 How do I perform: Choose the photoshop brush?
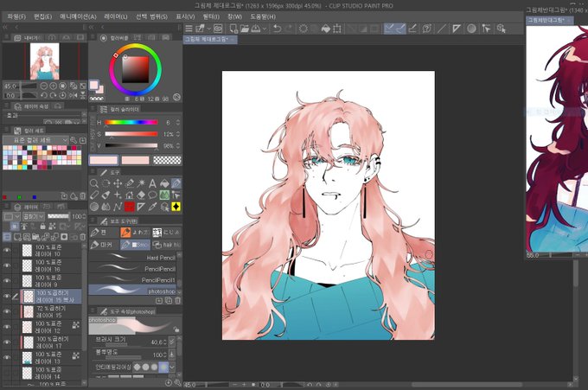click(132, 291)
